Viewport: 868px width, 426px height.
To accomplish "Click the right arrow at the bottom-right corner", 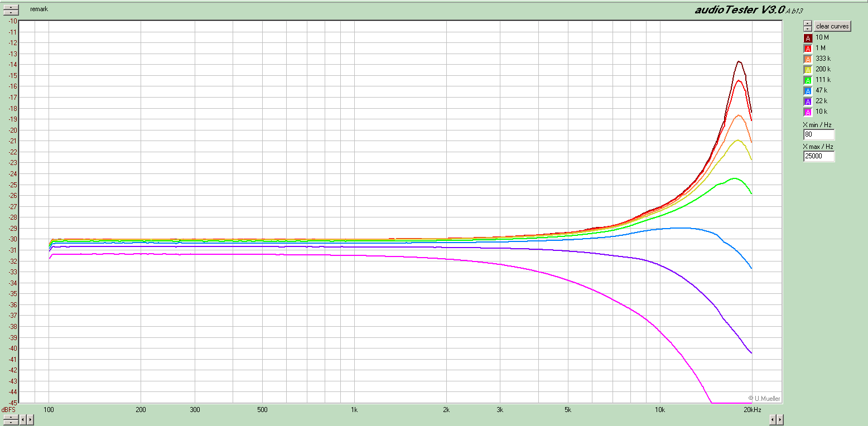I will pos(780,419).
